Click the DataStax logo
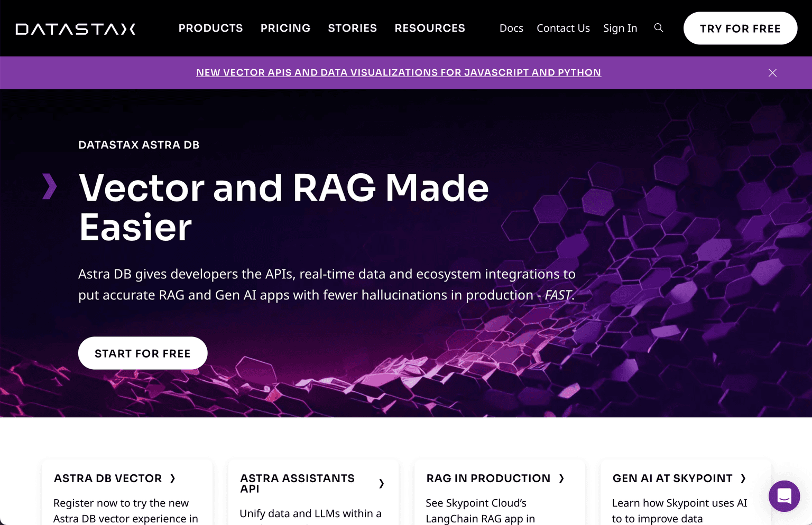The height and width of the screenshot is (525, 812). point(76,29)
